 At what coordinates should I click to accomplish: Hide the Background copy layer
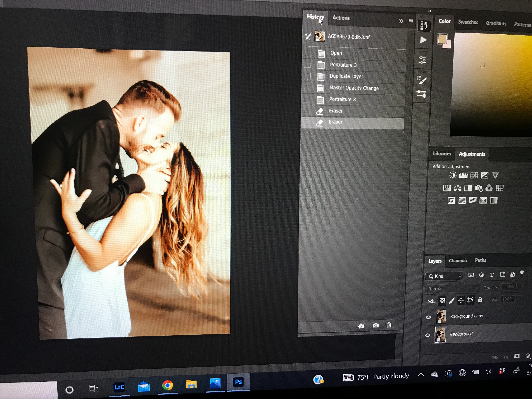pos(428,317)
